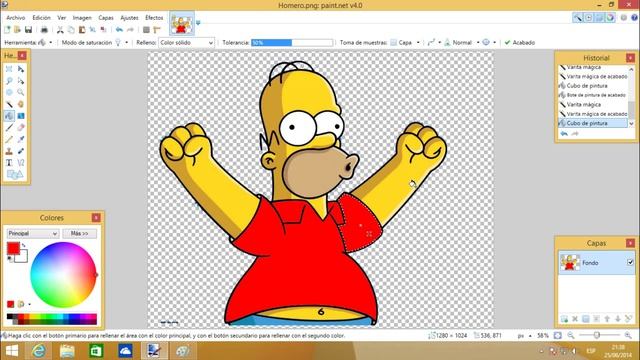Select the Gradient tool
Viewport: 640px width, 360px height.
coord(21,116)
